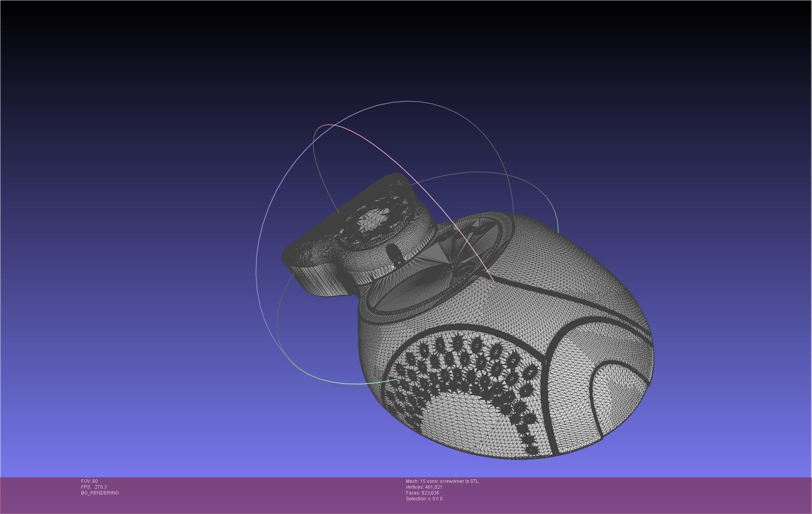Click the 'BO_RENDERING' label
This screenshot has height=514, width=812.
(x=100, y=493)
